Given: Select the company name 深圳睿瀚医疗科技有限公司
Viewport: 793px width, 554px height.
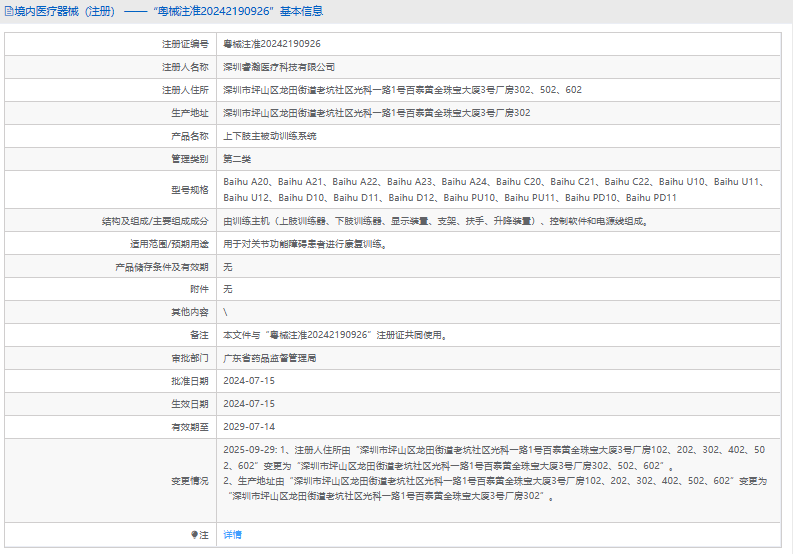Looking at the screenshot, I should (279, 67).
